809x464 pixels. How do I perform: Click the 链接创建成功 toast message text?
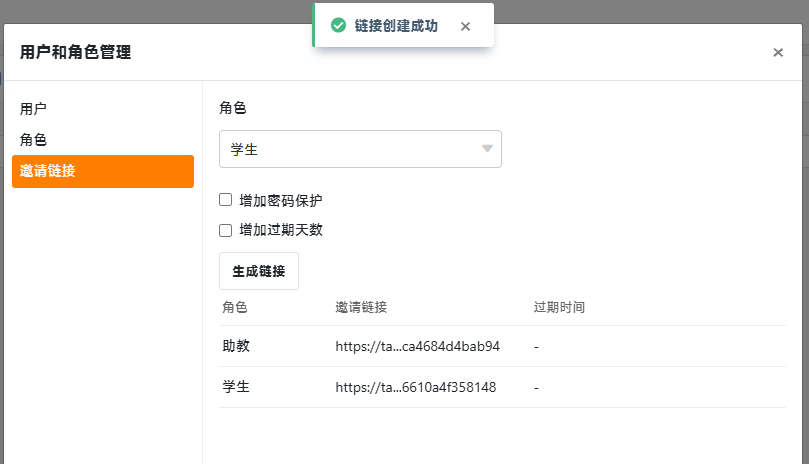coord(396,26)
